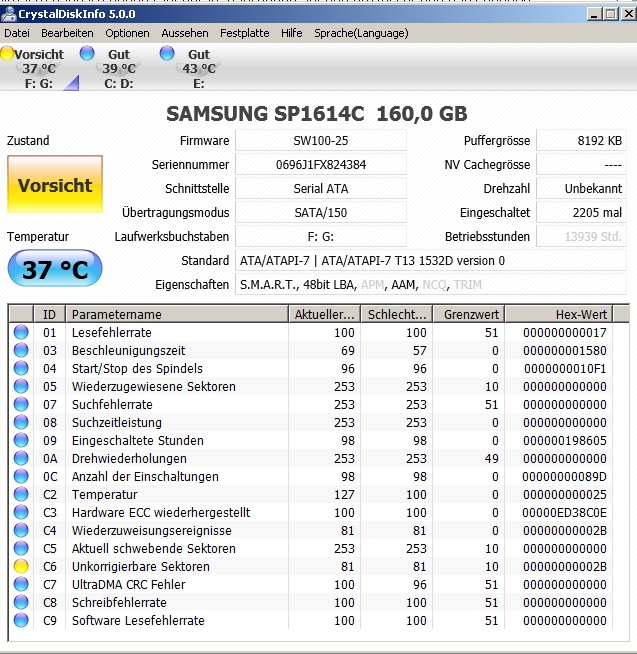Click hex value 0000000010F1
Viewport: 637px width, 654px height.
(565, 368)
